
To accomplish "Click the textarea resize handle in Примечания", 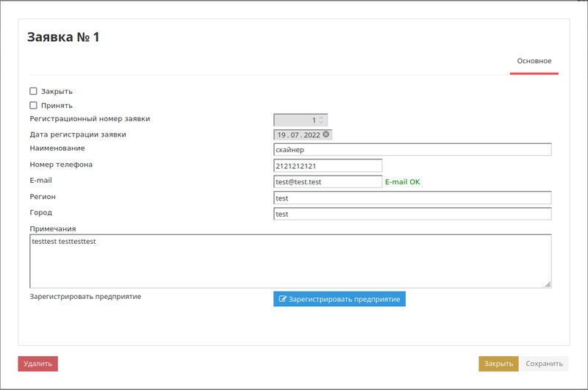I will pyautogui.click(x=548, y=284).
